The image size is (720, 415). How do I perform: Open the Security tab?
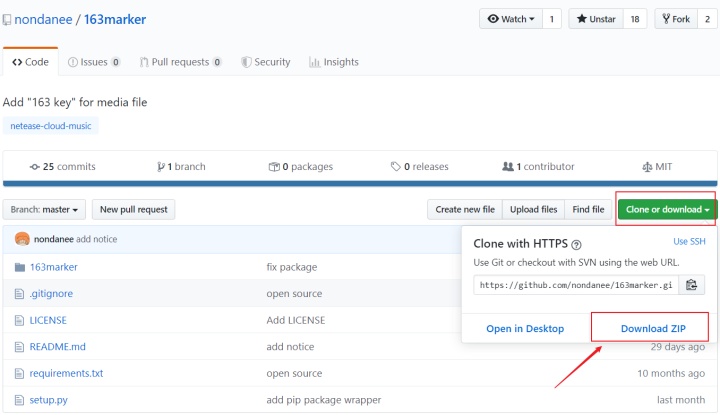point(266,62)
